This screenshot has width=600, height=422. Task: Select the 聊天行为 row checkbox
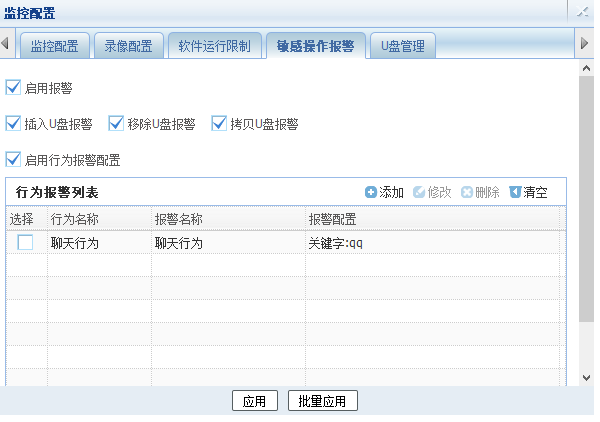(25, 243)
